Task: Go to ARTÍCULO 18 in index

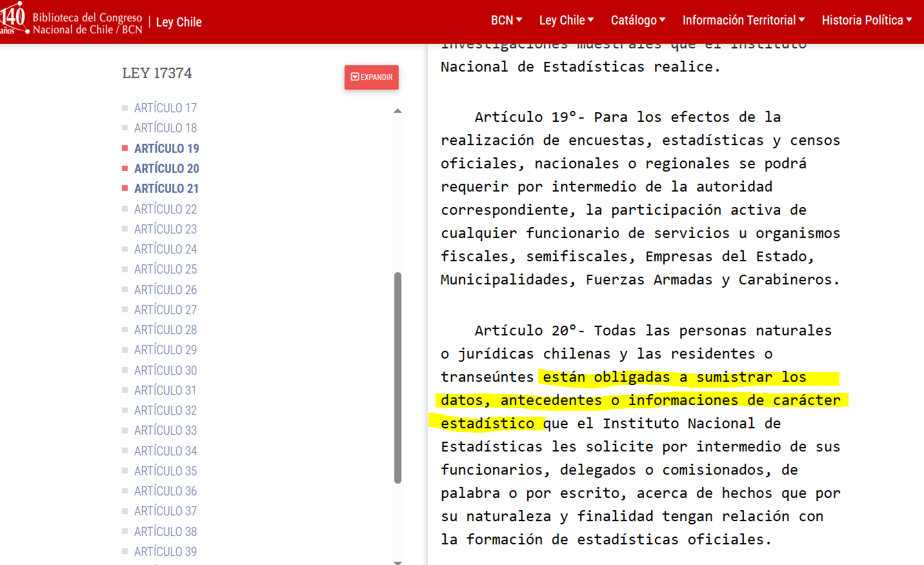Action: (165, 128)
